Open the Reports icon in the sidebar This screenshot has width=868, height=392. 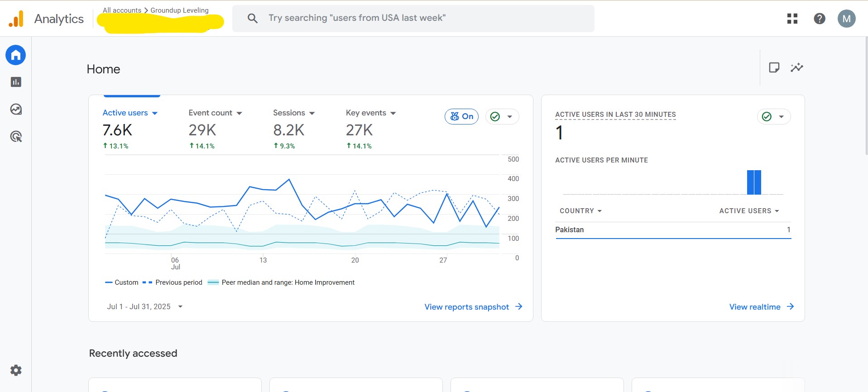coord(16,82)
